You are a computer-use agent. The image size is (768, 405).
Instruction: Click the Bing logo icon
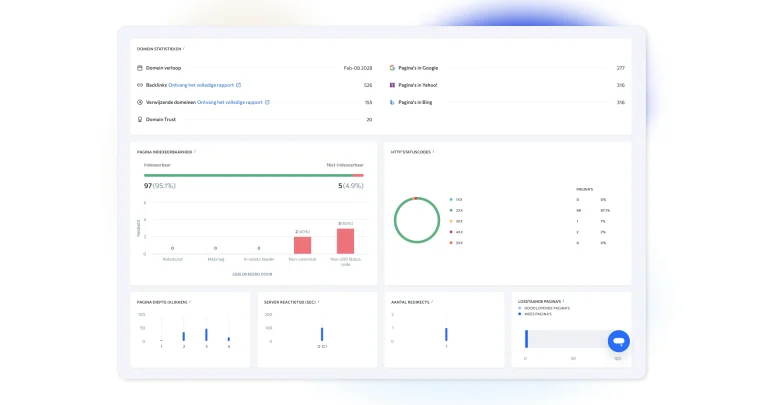tap(392, 102)
